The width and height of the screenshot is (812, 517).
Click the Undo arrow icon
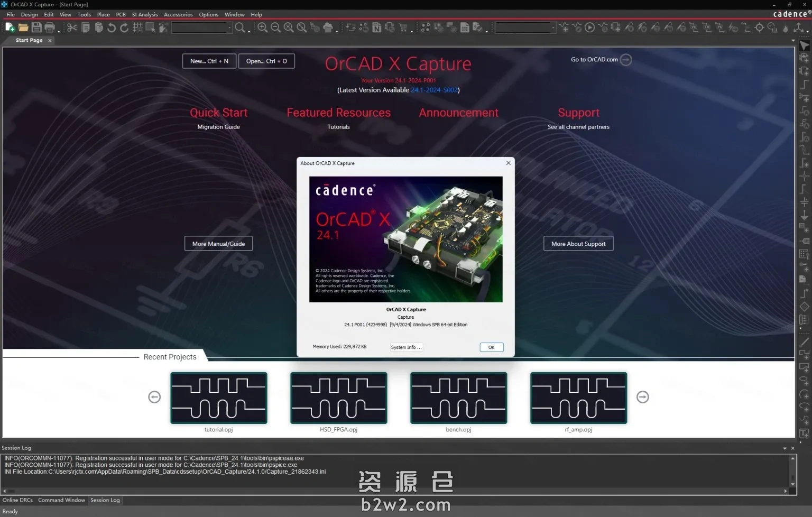tap(112, 27)
